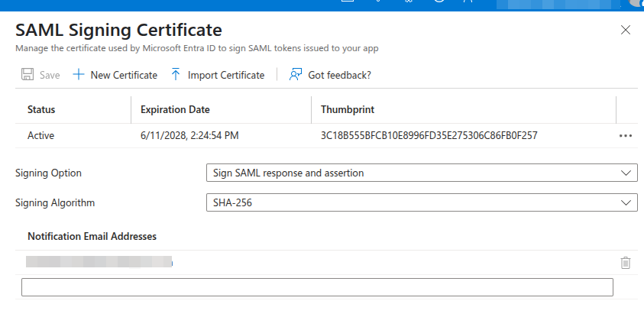Click the Got feedback? link text
The image size is (644, 330).
point(339,75)
